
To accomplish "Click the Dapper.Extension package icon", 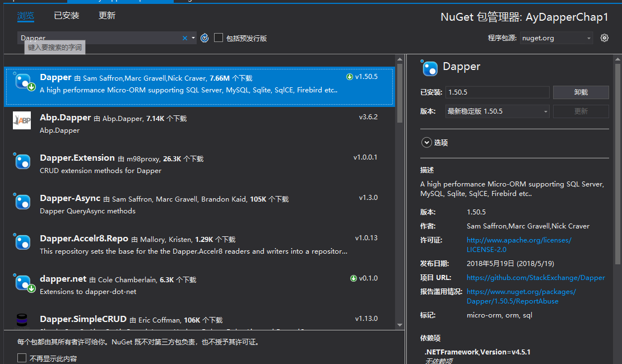I will click(x=22, y=161).
